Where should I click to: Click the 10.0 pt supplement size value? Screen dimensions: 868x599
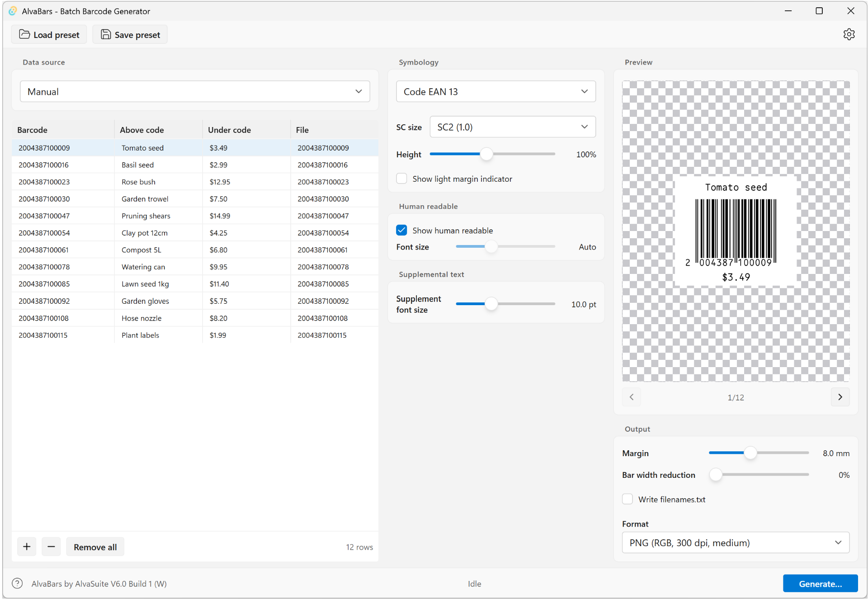point(583,304)
